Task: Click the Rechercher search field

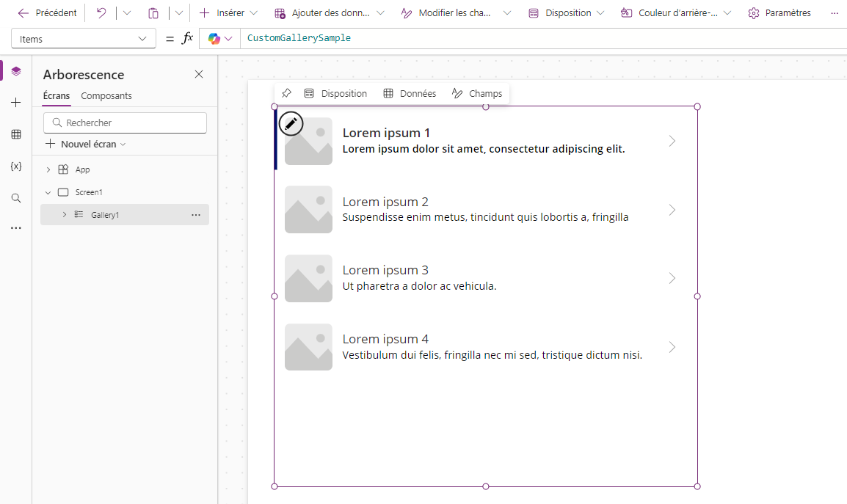Action: (126, 123)
